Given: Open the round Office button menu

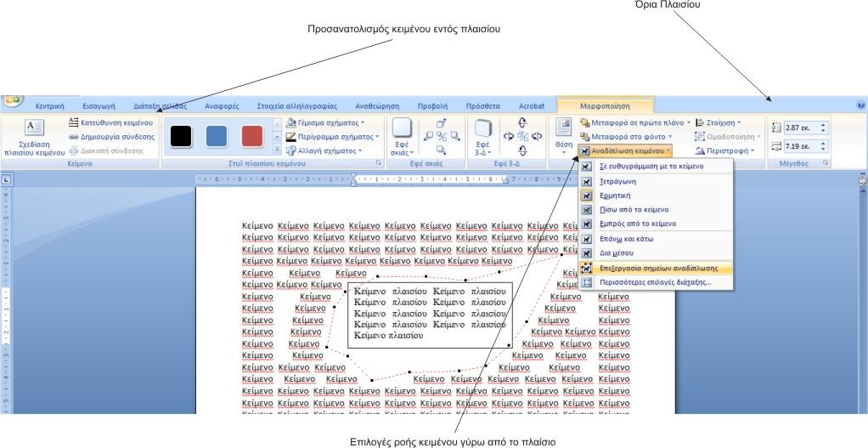Looking at the screenshot, I should click(12, 101).
